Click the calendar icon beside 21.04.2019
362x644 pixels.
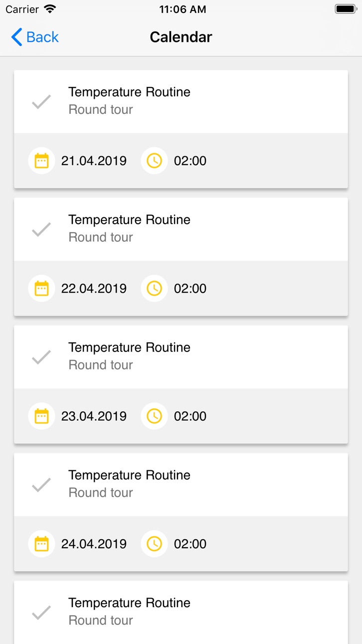pyautogui.click(x=41, y=161)
